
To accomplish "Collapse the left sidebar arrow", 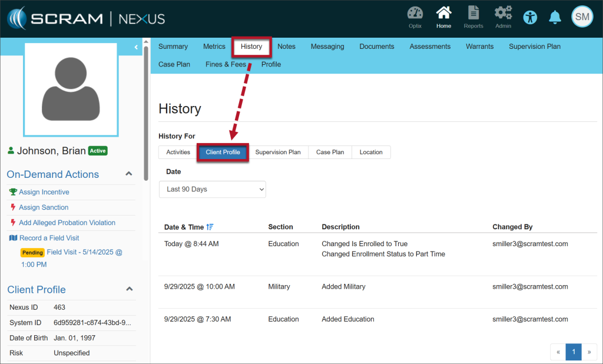I will tap(136, 47).
